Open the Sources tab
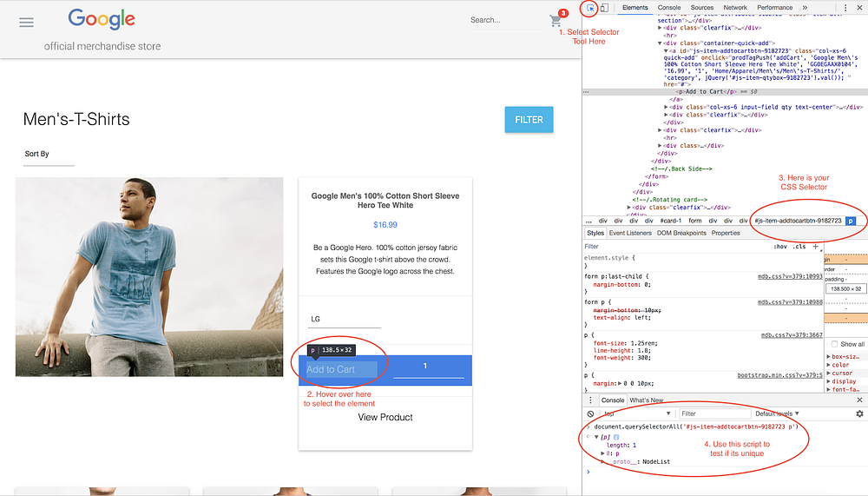Image resolution: width=868 pixels, height=496 pixels. pos(702,8)
